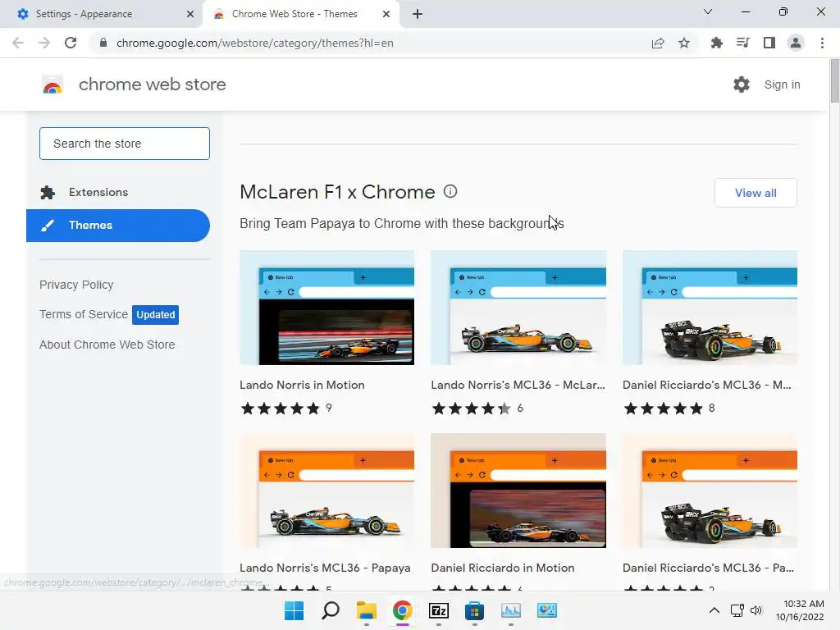The width and height of the screenshot is (840, 630).
Task: Focus the Search the store field
Action: (125, 144)
